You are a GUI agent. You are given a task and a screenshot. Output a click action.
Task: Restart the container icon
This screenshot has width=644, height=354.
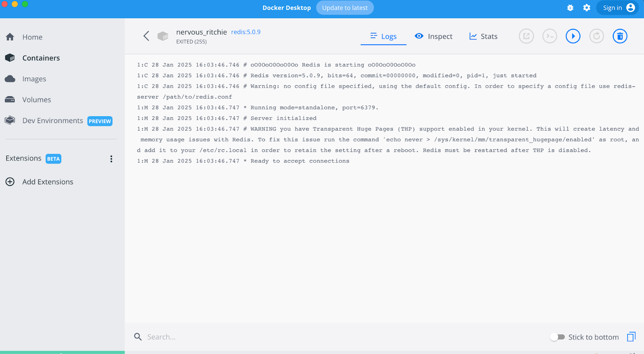pyautogui.click(x=597, y=36)
